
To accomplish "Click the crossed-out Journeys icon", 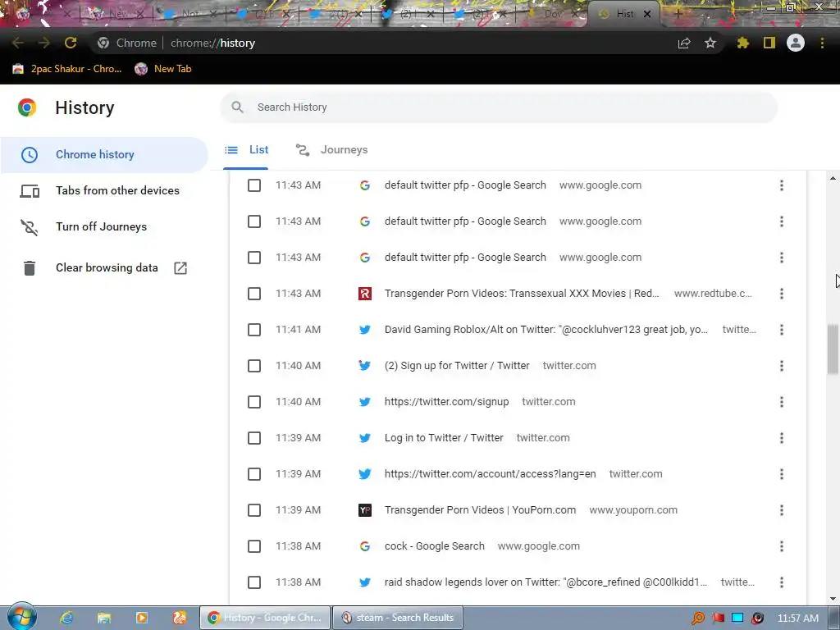I will click(30, 227).
